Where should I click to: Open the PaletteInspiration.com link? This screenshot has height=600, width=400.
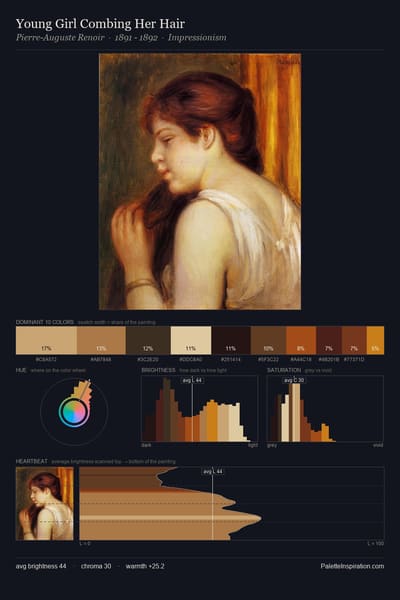[x=352, y=566]
